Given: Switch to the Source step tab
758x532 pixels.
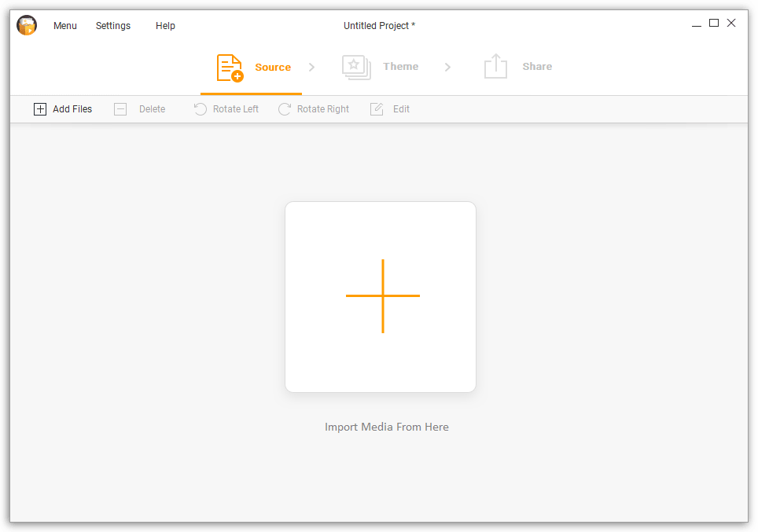Looking at the screenshot, I should pyautogui.click(x=252, y=68).
